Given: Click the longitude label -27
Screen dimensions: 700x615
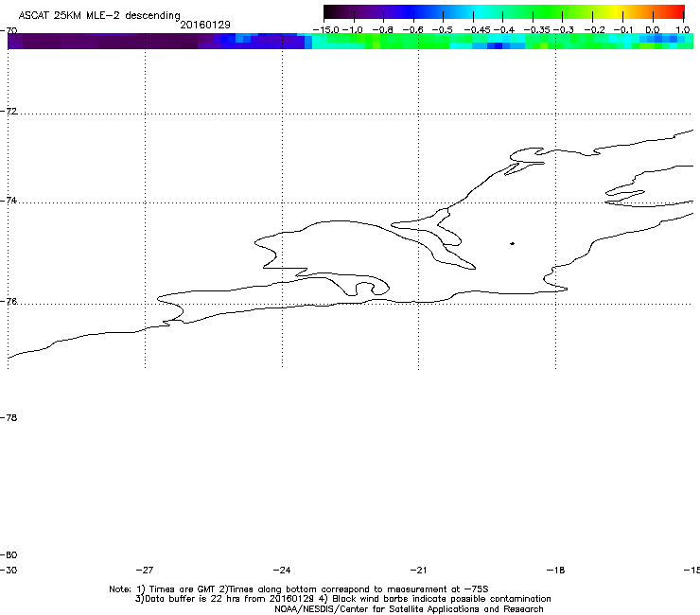Looking at the screenshot, I should click(x=145, y=570).
